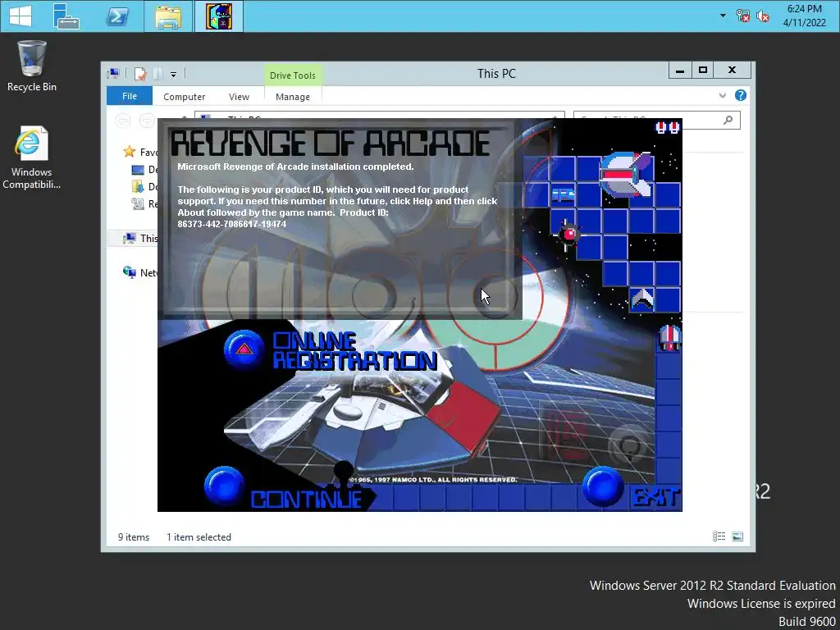Screen dimensions: 840x630
Task: Launch PowerShell from the taskbar
Action: point(117,16)
